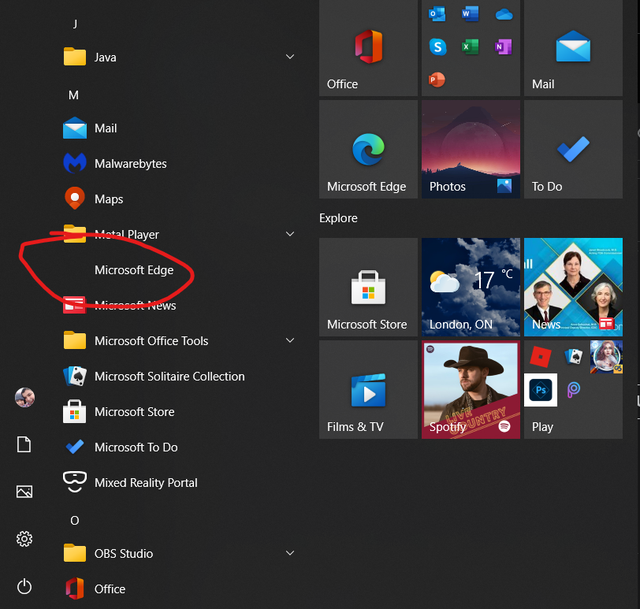Open Roblox in the Play folder tile
Screen dimensions: 640x609
(x=540, y=356)
